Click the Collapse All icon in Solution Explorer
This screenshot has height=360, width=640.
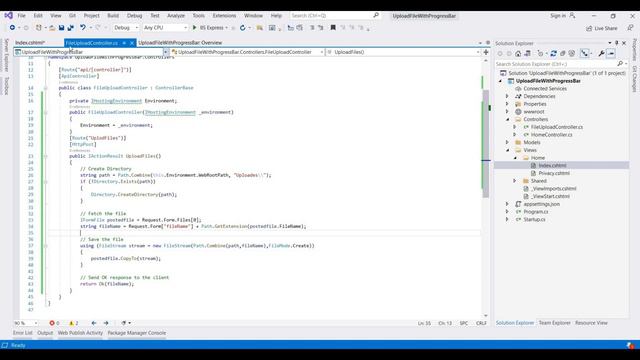(562, 53)
